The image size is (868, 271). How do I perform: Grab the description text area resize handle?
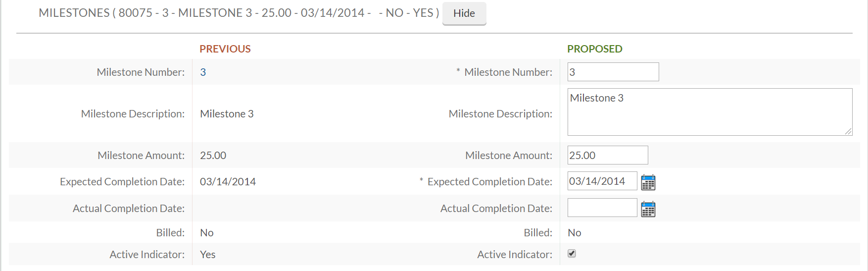coord(848,131)
